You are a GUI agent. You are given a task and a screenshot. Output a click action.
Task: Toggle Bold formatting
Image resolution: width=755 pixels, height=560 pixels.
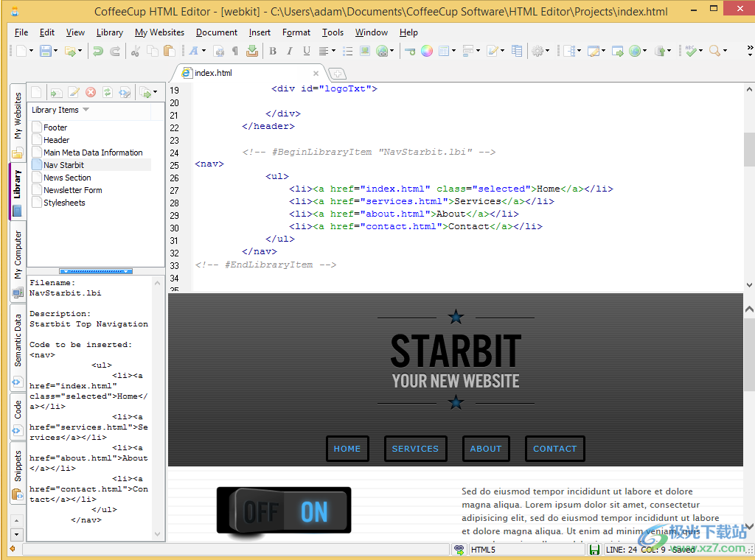pyautogui.click(x=273, y=51)
